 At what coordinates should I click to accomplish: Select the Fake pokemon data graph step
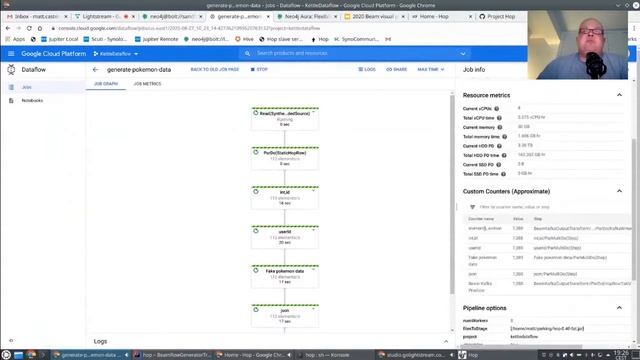(x=285, y=276)
